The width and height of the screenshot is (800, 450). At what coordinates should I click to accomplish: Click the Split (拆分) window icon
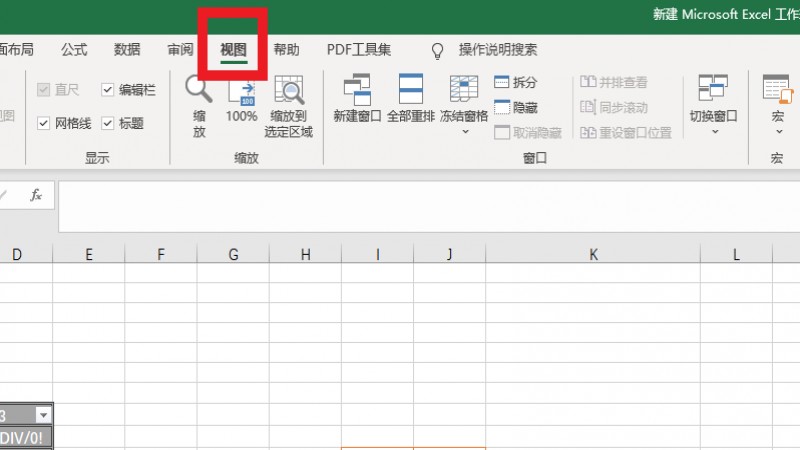point(503,83)
